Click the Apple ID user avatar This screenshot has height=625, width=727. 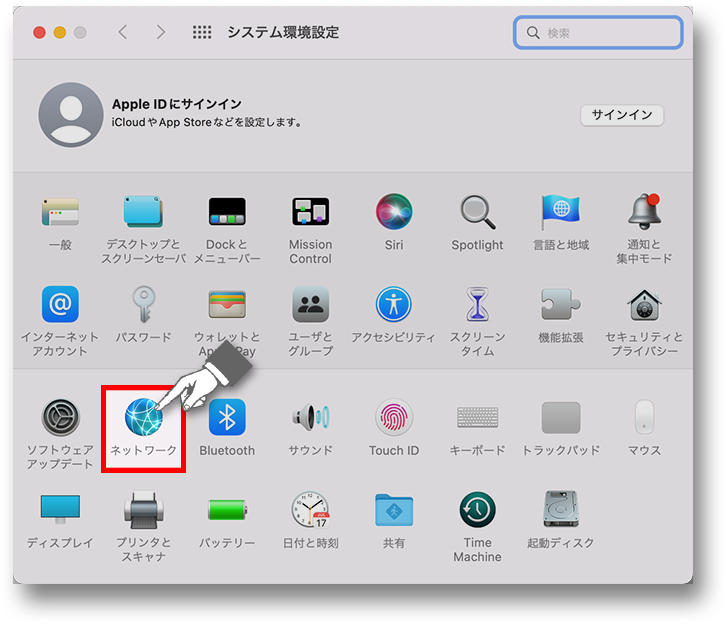[70, 115]
